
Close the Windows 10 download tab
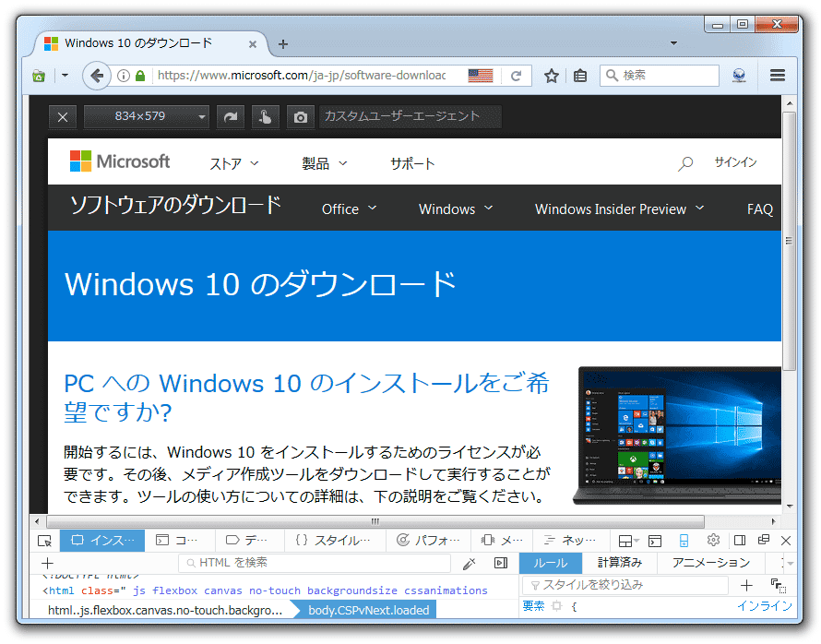[253, 44]
